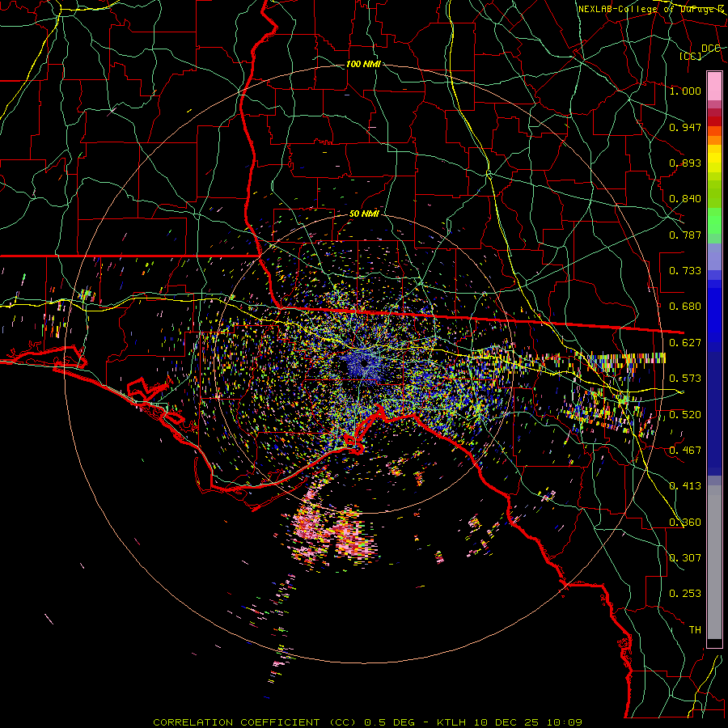Pick the gray segment of the color bar
Screen dimensions: 728x728
pyautogui.click(x=714, y=562)
